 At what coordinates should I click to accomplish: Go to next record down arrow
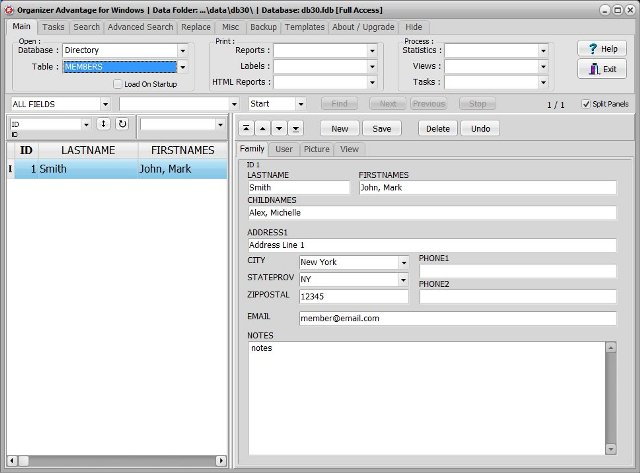279,129
